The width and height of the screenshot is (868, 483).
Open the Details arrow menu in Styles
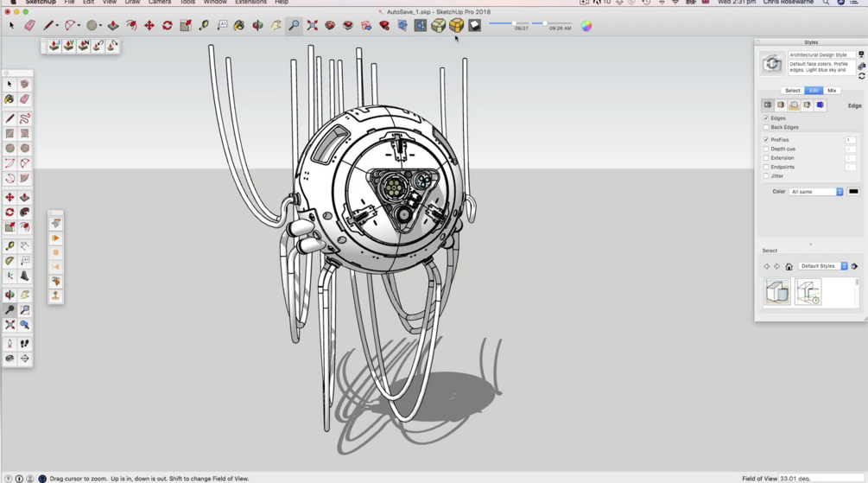coord(855,266)
